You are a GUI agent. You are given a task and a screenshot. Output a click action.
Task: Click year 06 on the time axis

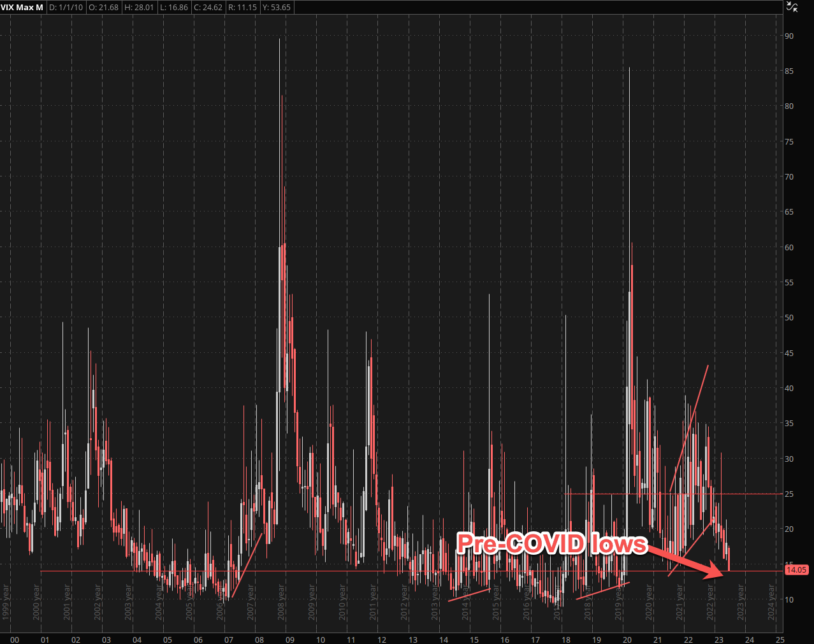(x=198, y=640)
